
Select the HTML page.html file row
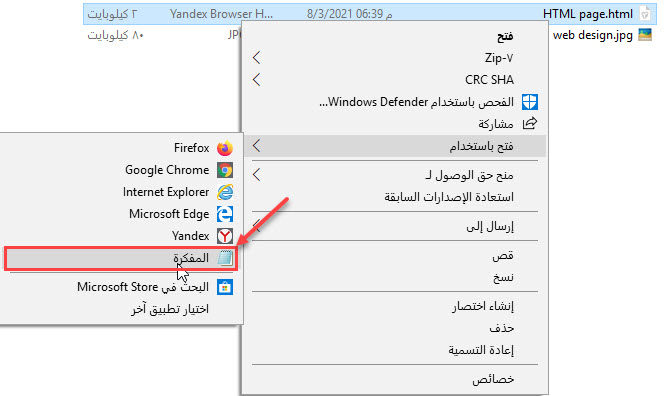coord(370,14)
